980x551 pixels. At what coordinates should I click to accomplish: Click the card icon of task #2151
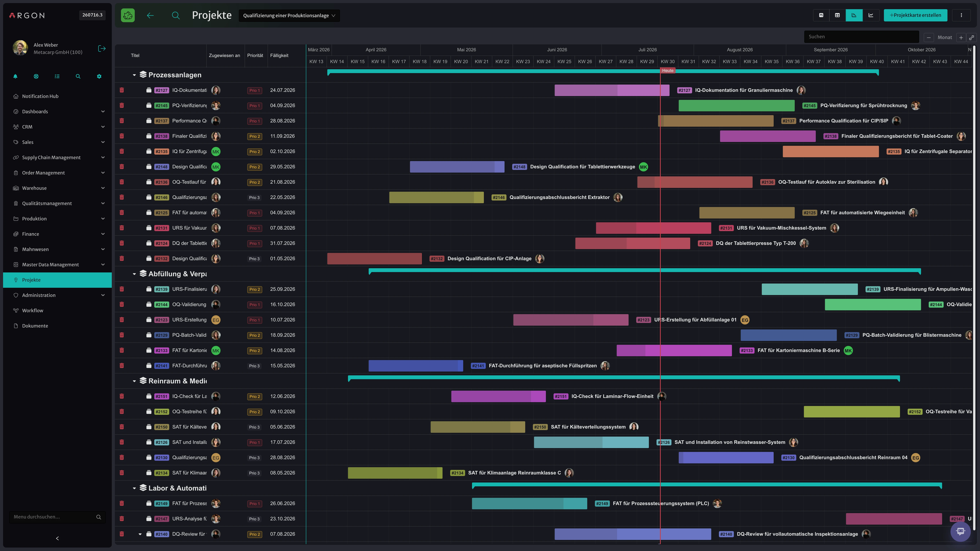coord(149,396)
